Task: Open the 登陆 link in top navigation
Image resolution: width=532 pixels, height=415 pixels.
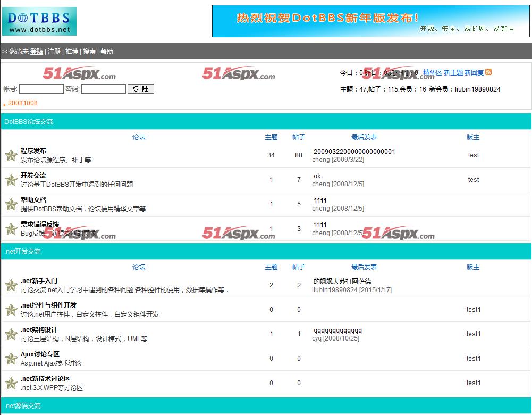Action: [x=37, y=51]
